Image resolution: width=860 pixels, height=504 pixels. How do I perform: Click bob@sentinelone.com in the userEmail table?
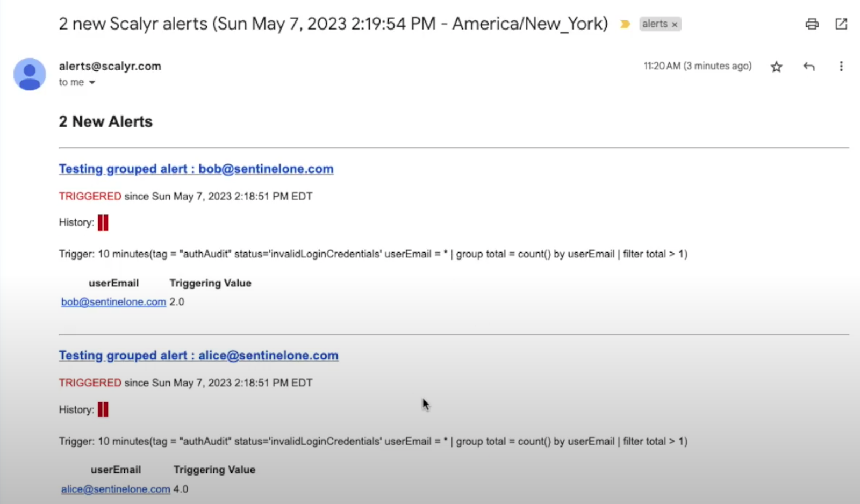pos(113,302)
